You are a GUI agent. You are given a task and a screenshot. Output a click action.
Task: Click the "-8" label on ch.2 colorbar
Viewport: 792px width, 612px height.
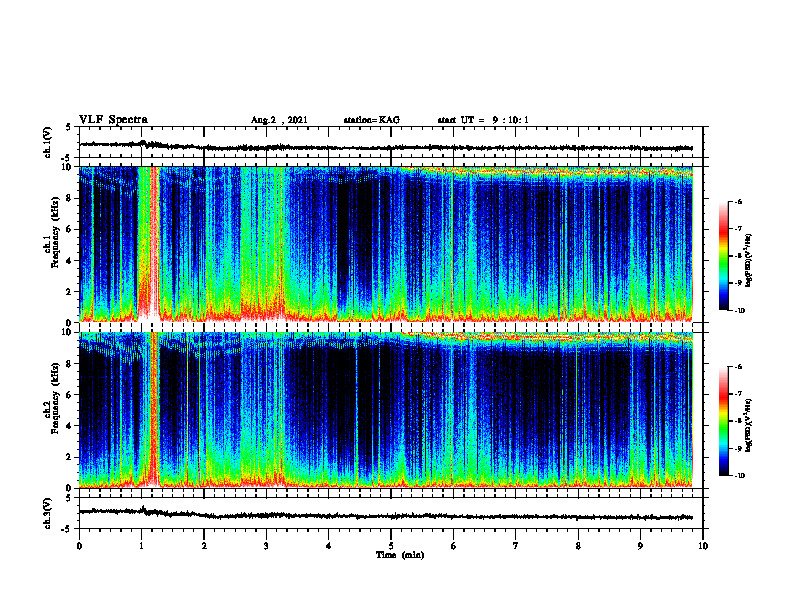(738, 422)
